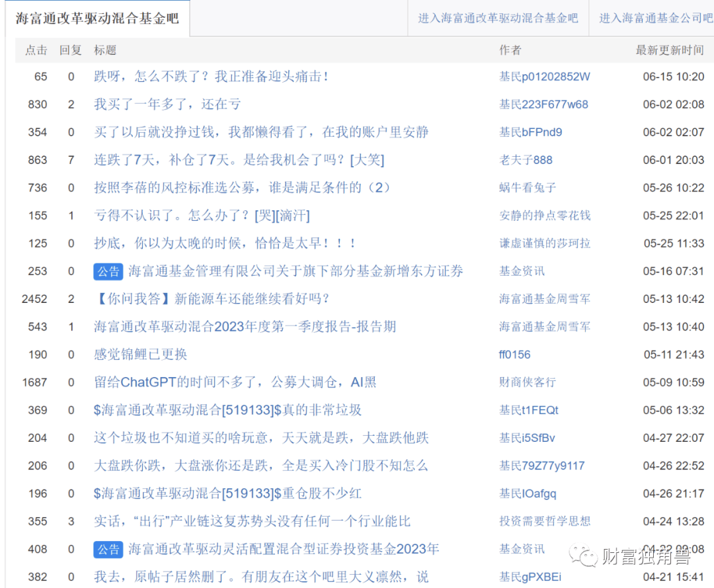Select the timestamp 04-26 22:52
This screenshot has height=588, width=714.
click(674, 466)
